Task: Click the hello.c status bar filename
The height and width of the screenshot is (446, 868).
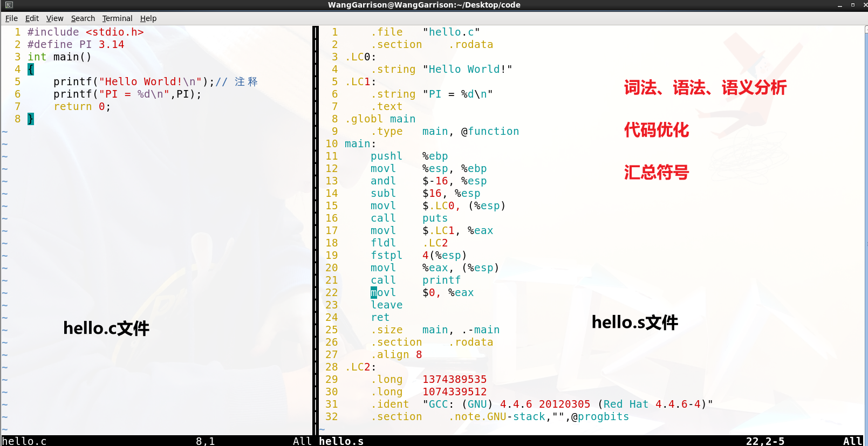Action: click(x=24, y=441)
